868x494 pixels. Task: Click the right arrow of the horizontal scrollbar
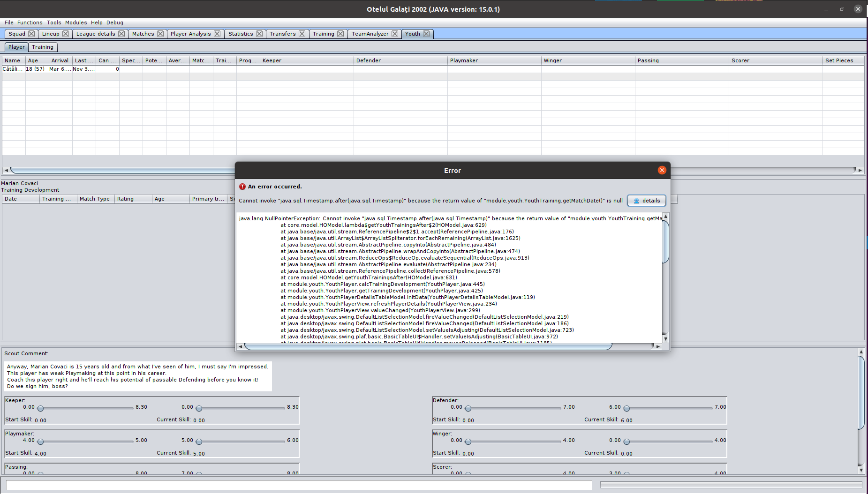[x=860, y=170]
